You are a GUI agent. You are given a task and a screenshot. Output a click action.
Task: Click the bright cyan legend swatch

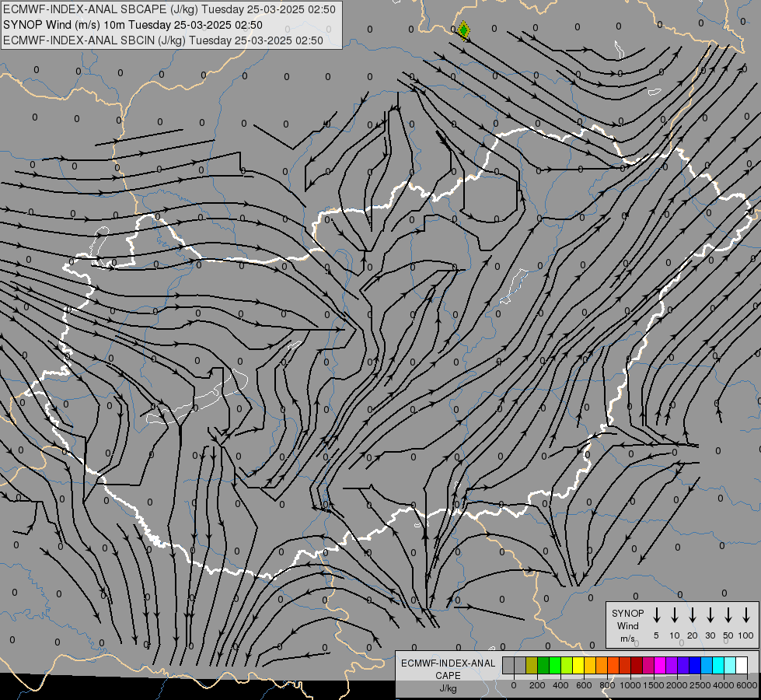[x=717, y=665]
